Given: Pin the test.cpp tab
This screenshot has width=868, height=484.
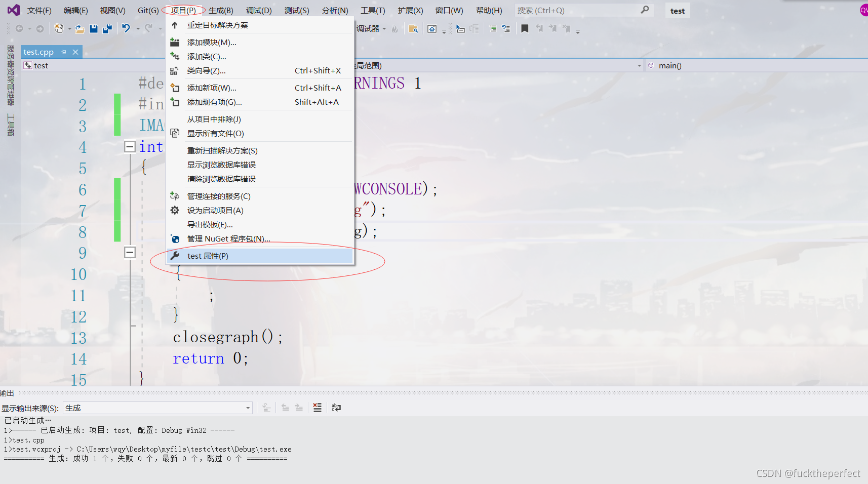Looking at the screenshot, I should pyautogui.click(x=63, y=52).
